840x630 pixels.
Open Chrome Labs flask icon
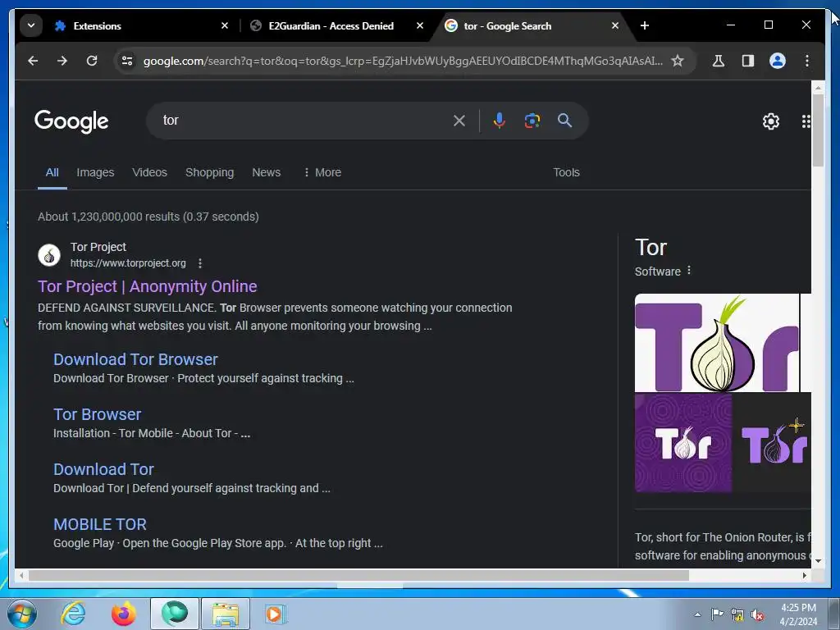(719, 61)
